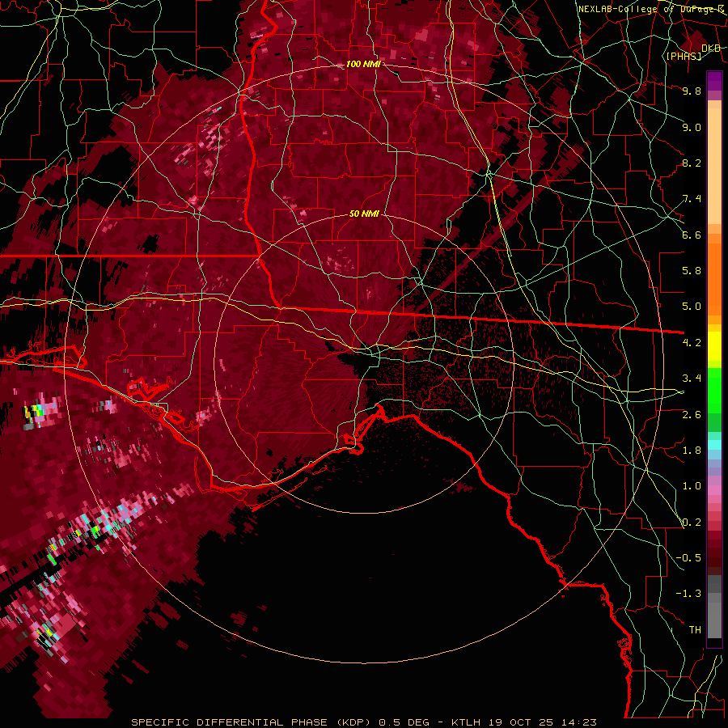
Task: Click the 100 NMI range ring label
Action: coord(363,64)
